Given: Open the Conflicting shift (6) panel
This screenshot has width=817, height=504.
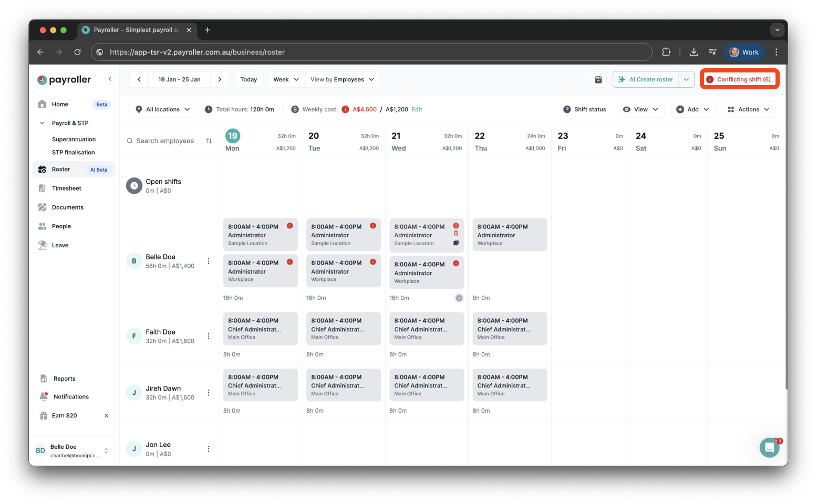Looking at the screenshot, I should point(739,79).
